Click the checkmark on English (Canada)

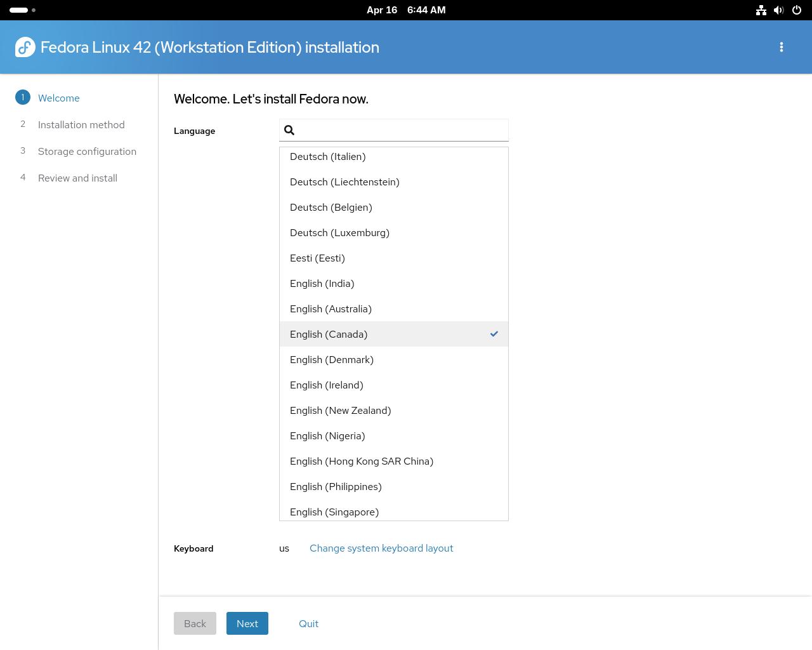(494, 334)
